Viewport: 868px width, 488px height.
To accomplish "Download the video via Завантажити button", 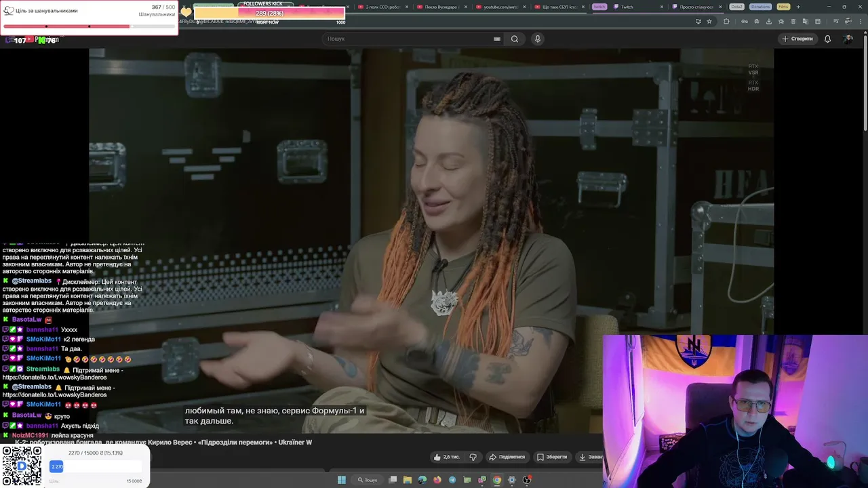I will click(x=590, y=457).
